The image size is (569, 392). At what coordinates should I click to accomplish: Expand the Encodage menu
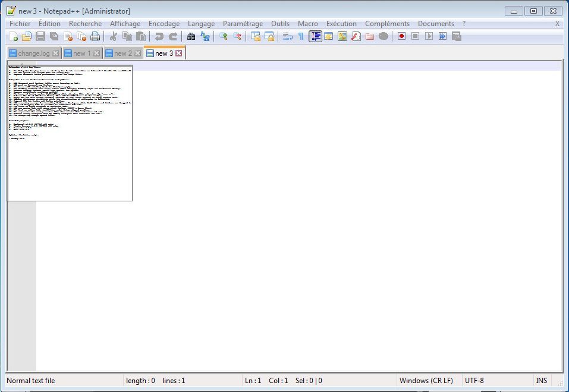click(164, 24)
